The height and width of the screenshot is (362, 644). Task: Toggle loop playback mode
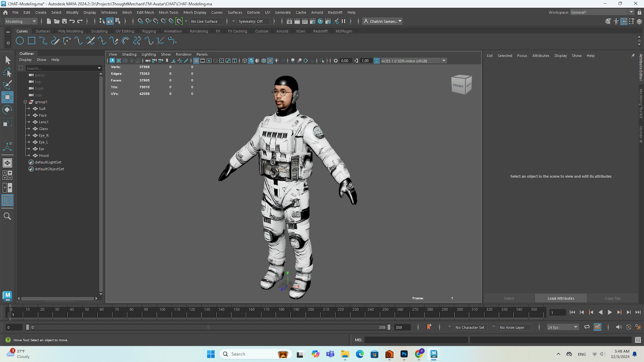click(x=587, y=327)
